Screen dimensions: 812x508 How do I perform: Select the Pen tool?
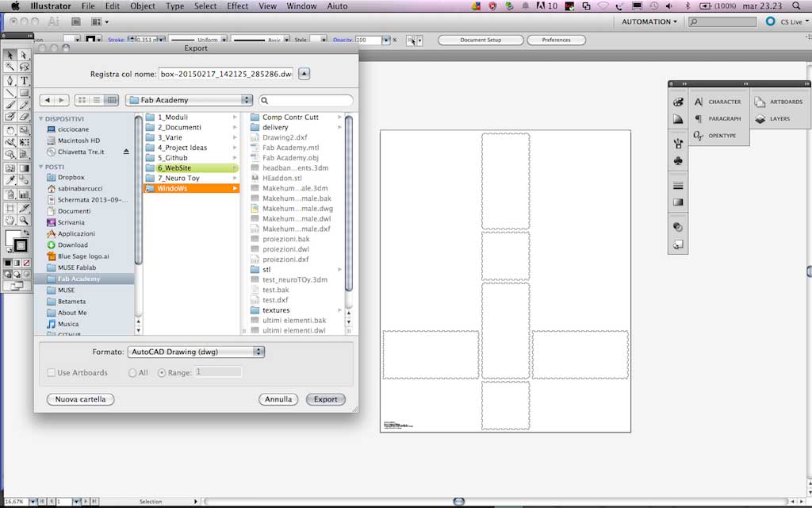(10, 80)
